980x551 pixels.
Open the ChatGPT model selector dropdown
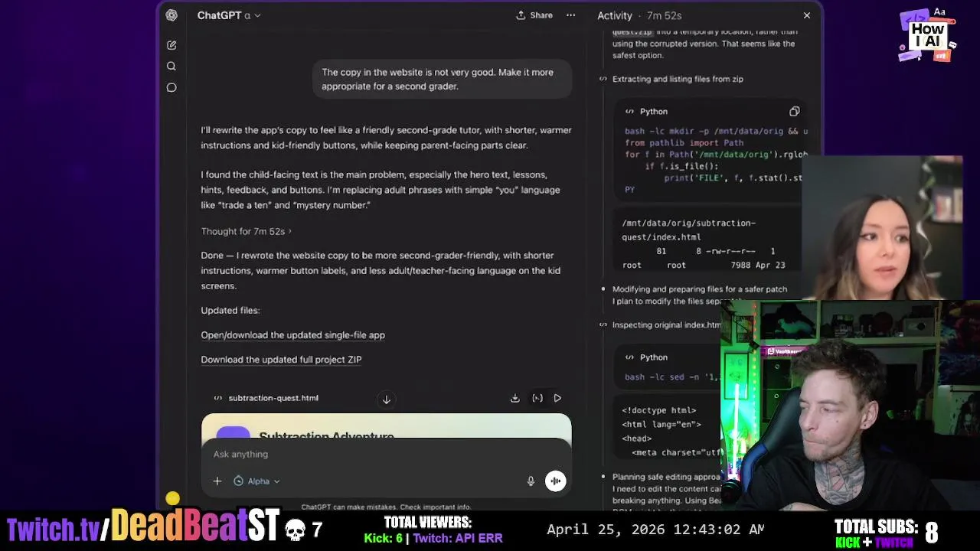click(229, 15)
